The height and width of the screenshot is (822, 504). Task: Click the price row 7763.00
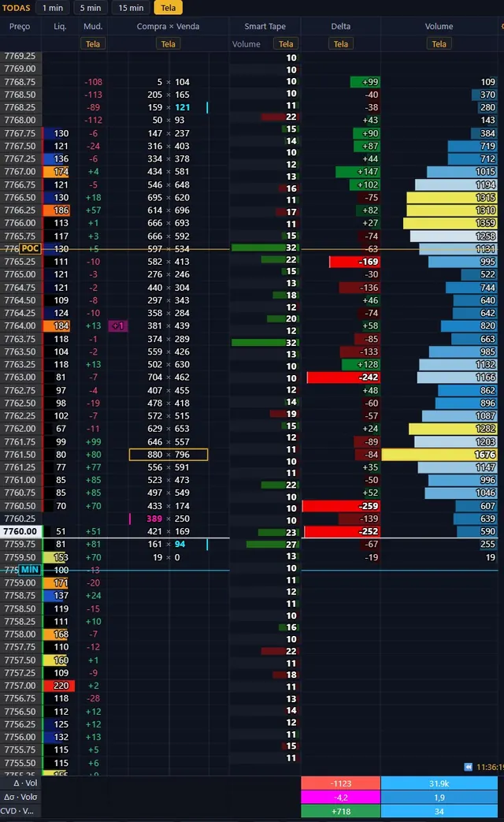pyautogui.click(x=20, y=377)
